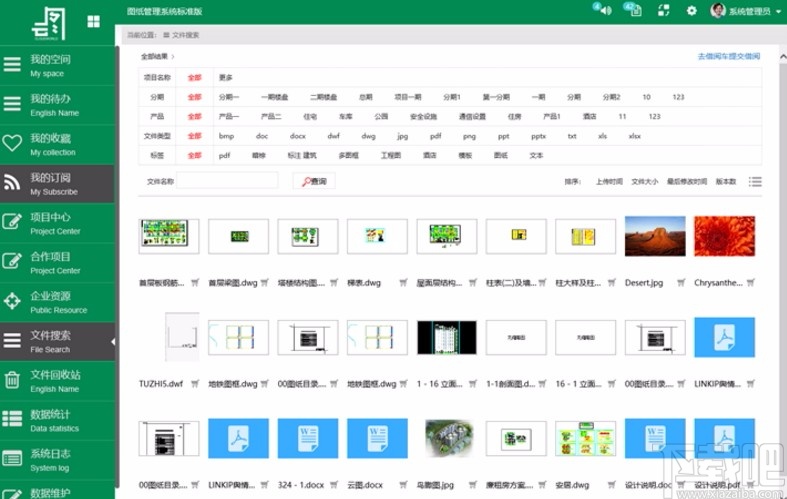Sort by file size
This screenshot has height=499, width=787.
tap(644, 182)
